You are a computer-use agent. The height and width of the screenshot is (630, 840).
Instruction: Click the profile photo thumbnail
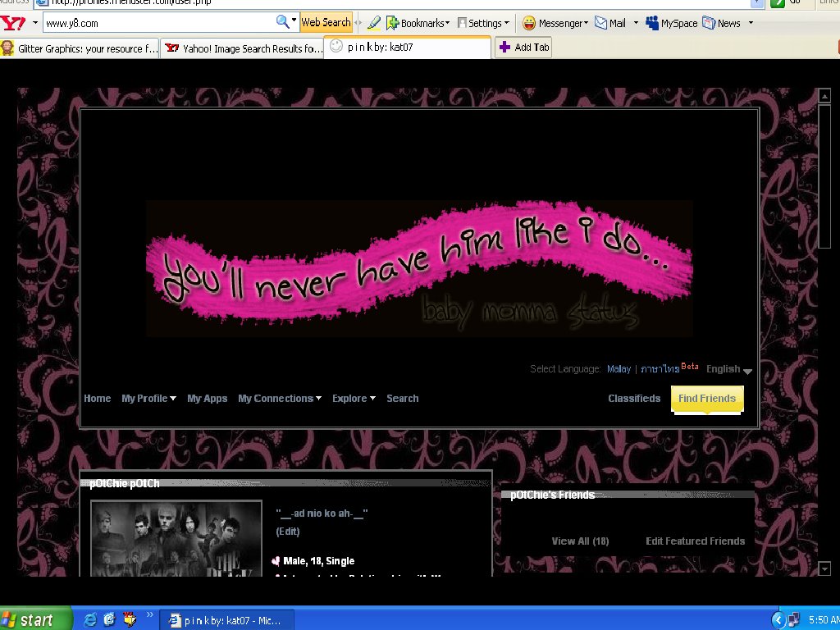click(x=176, y=538)
